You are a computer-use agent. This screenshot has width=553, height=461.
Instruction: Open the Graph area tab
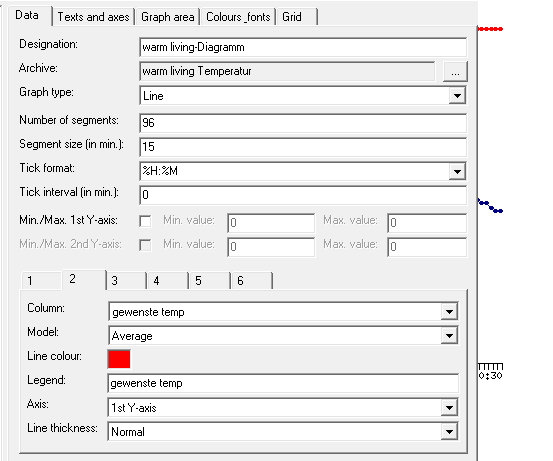point(168,17)
